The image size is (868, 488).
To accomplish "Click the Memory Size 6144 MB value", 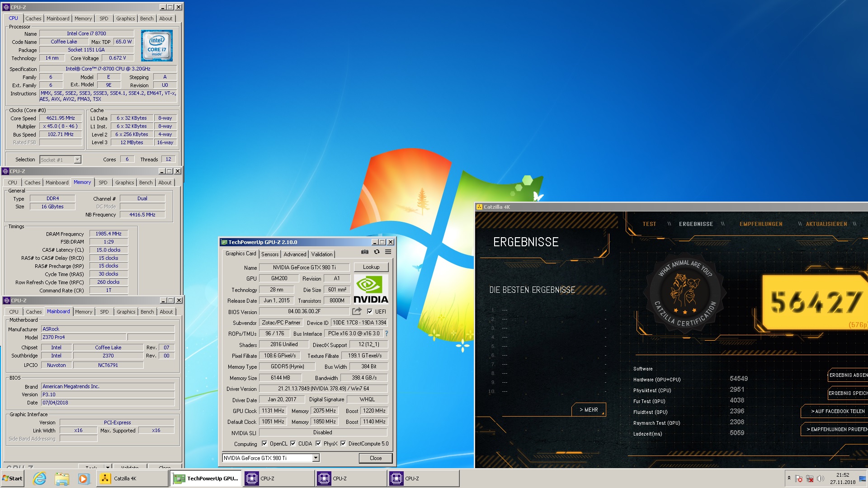I will tap(280, 378).
